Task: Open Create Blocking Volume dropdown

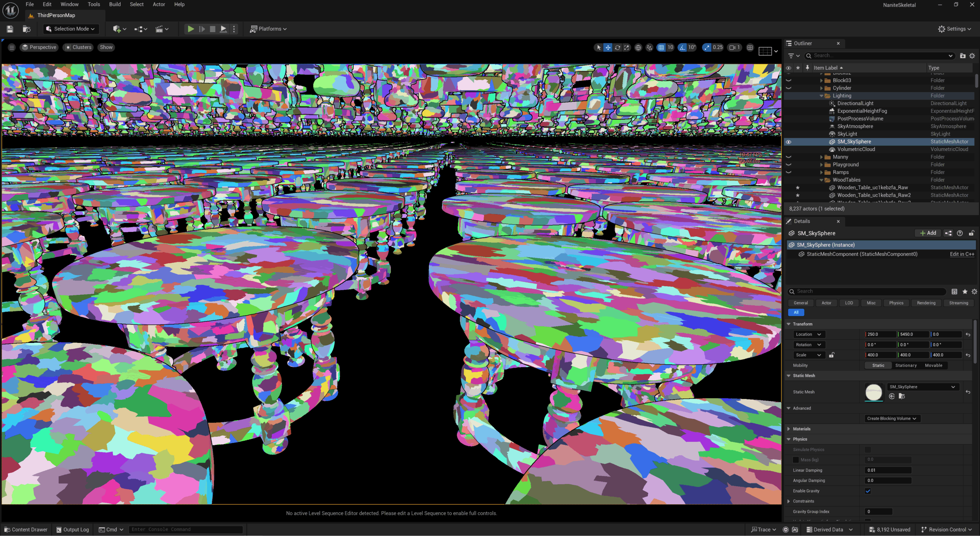Action: pos(892,419)
